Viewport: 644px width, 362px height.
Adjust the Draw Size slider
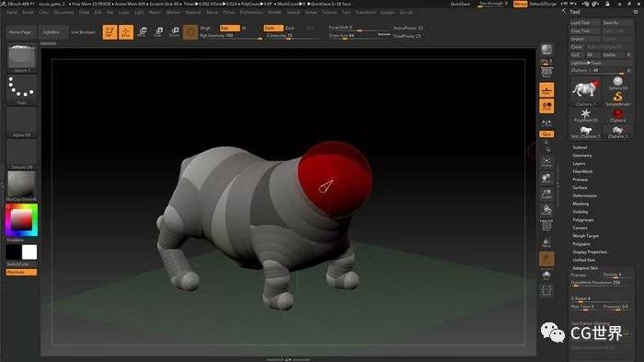[359, 36]
